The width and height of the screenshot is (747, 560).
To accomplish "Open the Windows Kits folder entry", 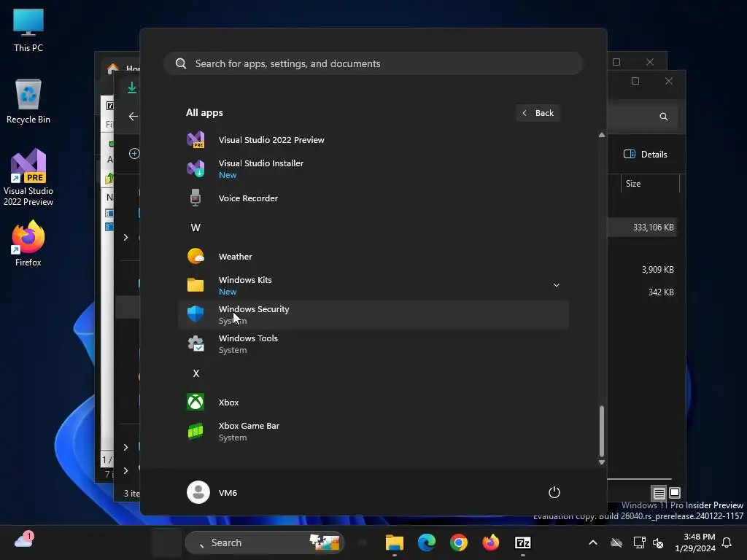I will 373,286.
